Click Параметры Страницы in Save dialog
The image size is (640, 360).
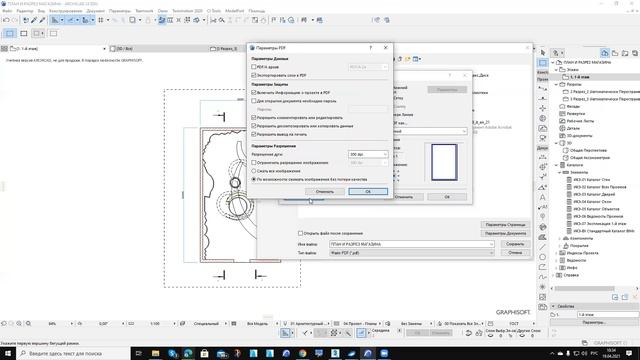(x=505, y=225)
